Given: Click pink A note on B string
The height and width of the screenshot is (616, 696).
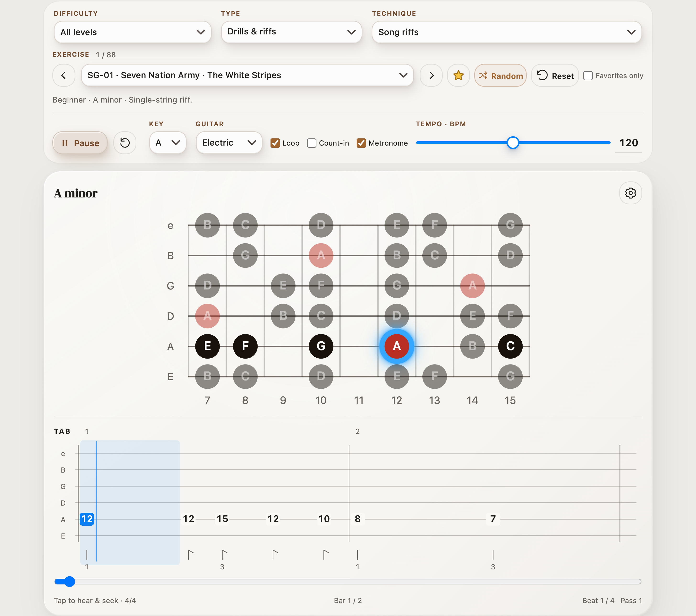Looking at the screenshot, I should pos(321,255).
